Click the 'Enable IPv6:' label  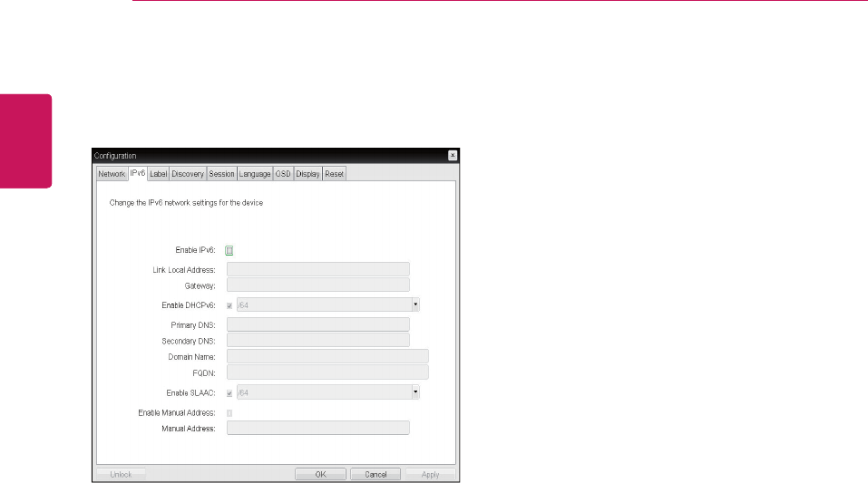click(x=195, y=250)
